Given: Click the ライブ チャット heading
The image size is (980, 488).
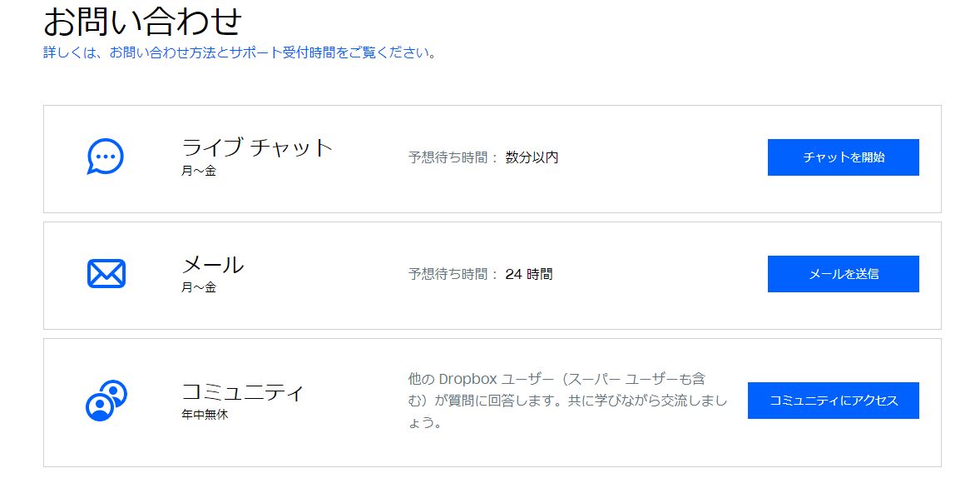Looking at the screenshot, I should [256, 147].
